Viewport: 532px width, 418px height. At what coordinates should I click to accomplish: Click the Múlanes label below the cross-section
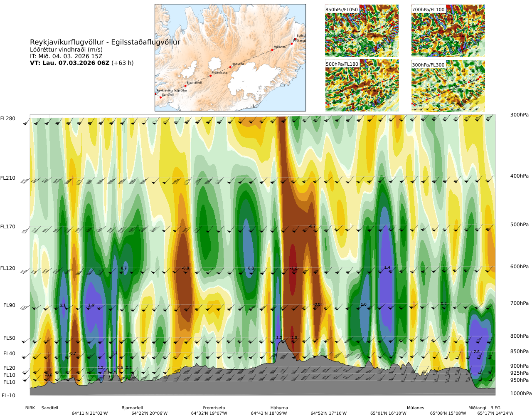(x=416, y=408)
